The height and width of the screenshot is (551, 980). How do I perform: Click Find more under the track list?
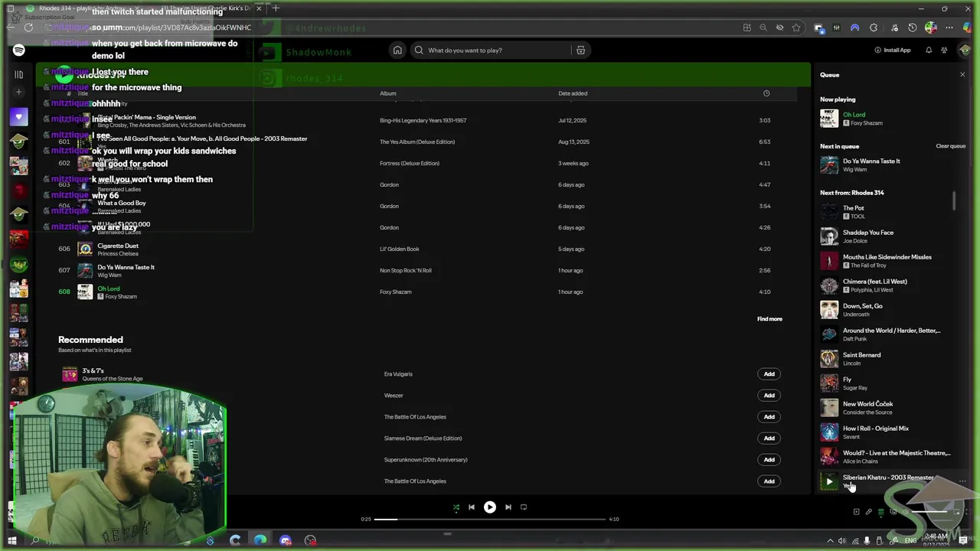click(x=769, y=319)
